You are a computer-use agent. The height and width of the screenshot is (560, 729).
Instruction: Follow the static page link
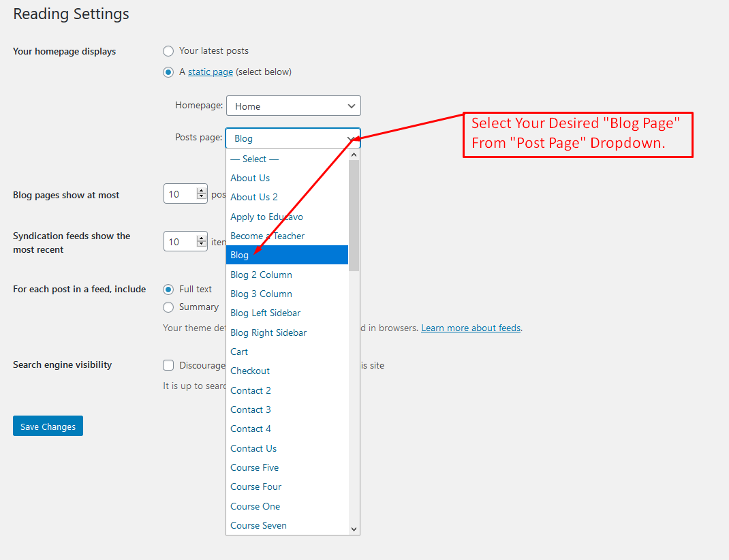(210, 72)
